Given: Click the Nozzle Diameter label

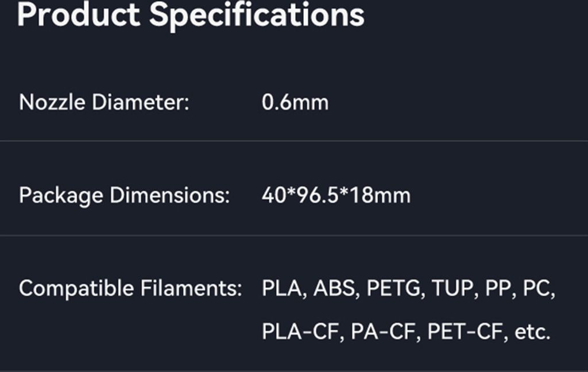Looking at the screenshot, I should point(104,103).
